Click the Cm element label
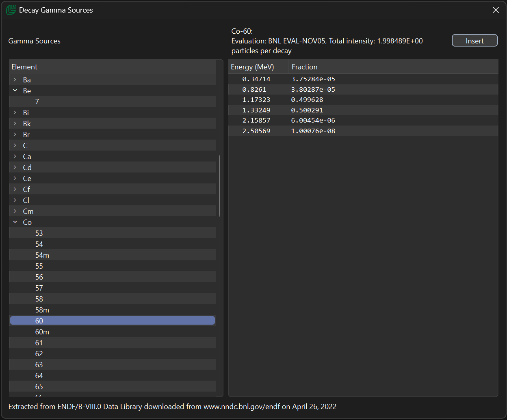The height and width of the screenshot is (420, 507). pos(28,211)
